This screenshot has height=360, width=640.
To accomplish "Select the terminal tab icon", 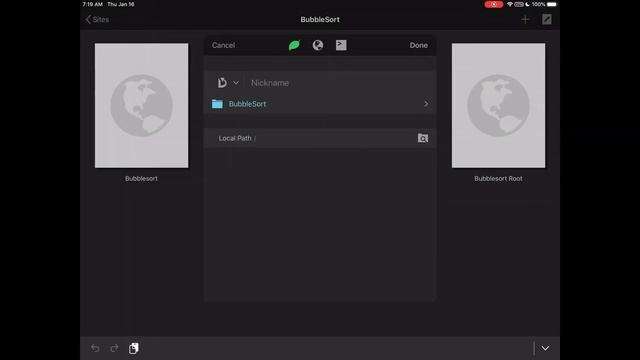I will pyautogui.click(x=341, y=45).
